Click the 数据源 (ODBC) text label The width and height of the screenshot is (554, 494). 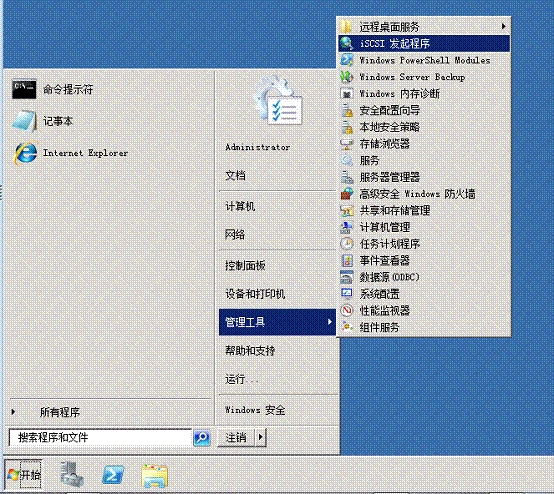[x=389, y=277]
